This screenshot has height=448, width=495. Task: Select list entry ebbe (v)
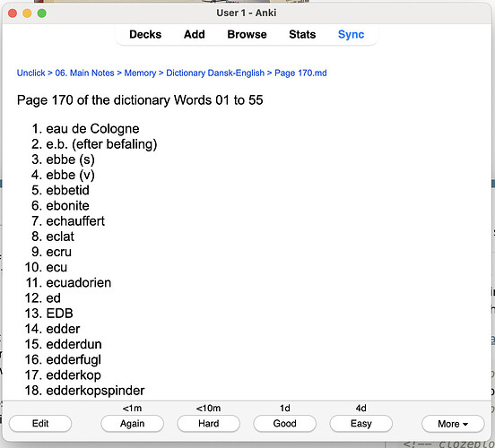[71, 175]
